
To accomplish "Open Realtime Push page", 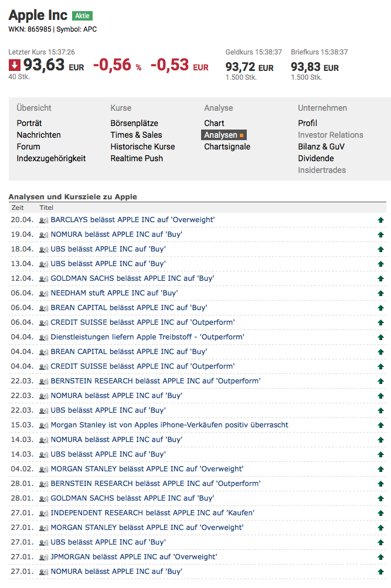I will pos(137,158).
